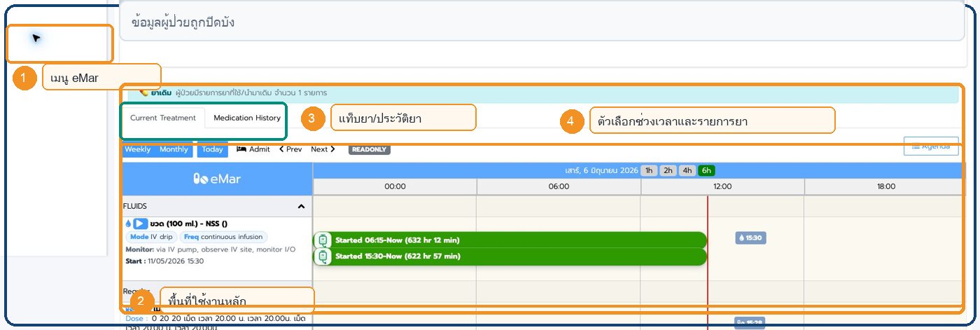Set timeline interval to 2h
The height and width of the screenshot is (330, 980).
pos(668,170)
